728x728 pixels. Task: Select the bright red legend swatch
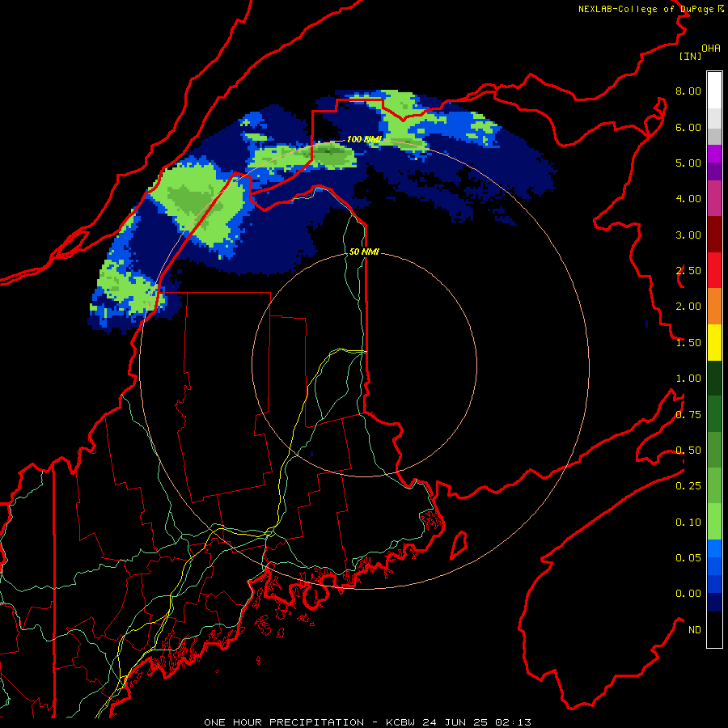tap(714, 270)
